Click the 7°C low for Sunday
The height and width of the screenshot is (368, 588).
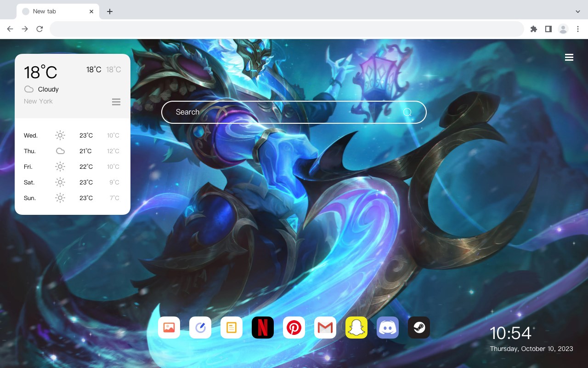pyautogui.click(x=114, y=198)
